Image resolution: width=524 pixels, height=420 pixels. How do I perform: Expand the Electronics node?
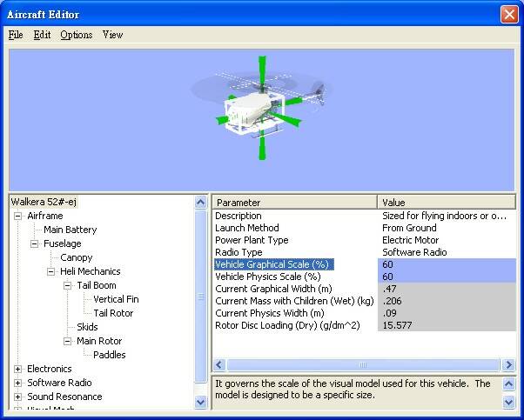17,369
